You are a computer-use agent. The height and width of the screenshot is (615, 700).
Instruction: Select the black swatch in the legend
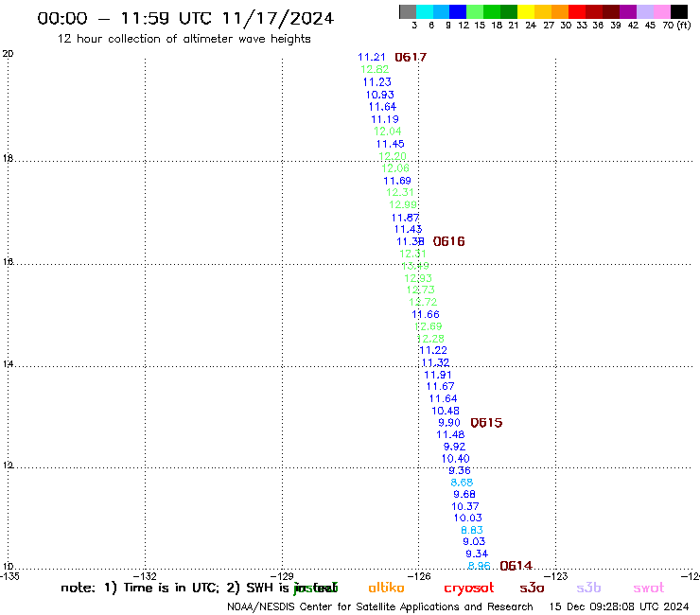click(679, 11)
